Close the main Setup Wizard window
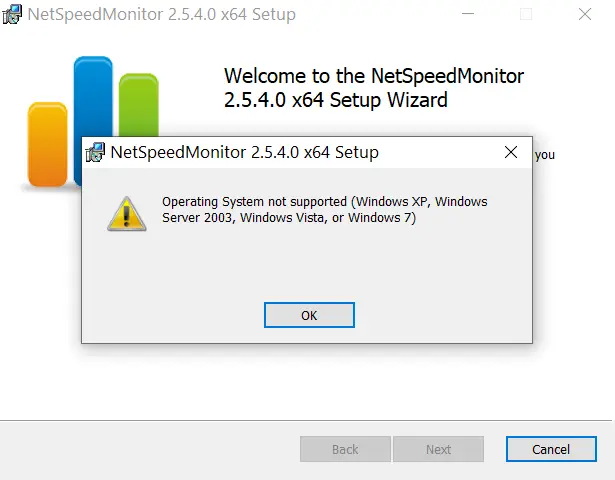Image resolution: width=615 pixels, height=480 pixels. [585, 14]
